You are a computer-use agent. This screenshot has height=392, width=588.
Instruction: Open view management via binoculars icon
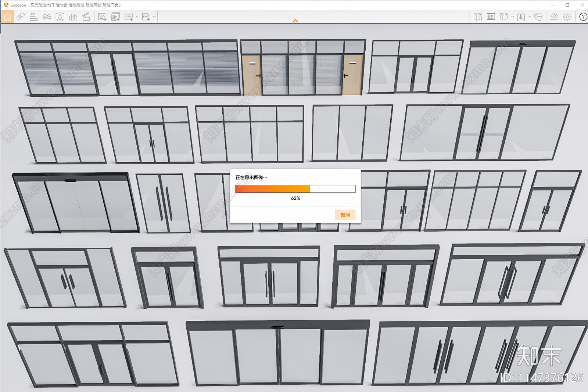[x=47, y=17]
